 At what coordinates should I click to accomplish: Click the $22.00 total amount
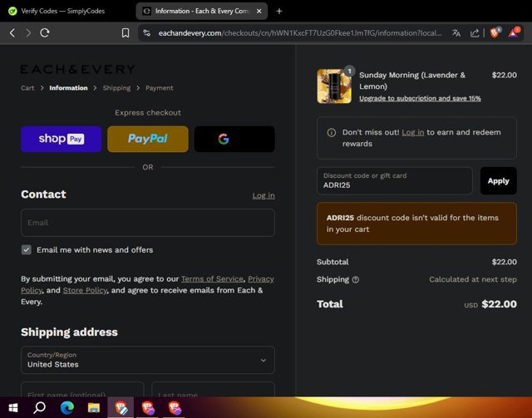point(499,304)
